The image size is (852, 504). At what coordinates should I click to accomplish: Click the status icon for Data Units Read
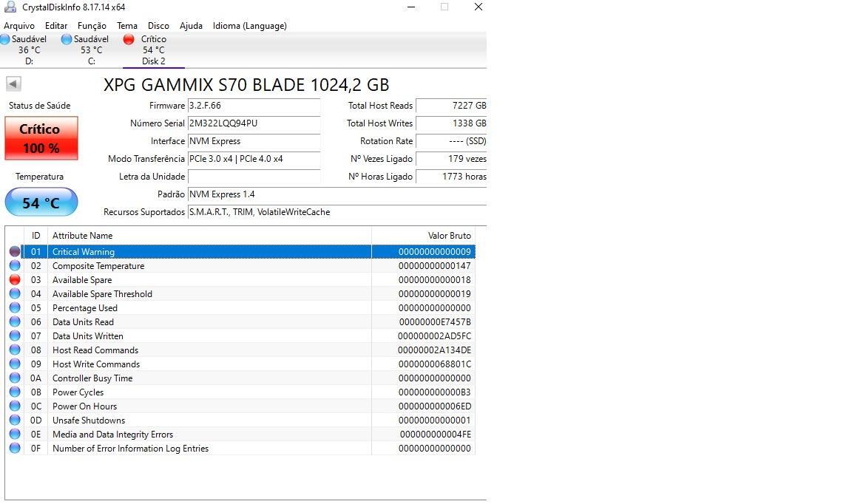(15, 322)
